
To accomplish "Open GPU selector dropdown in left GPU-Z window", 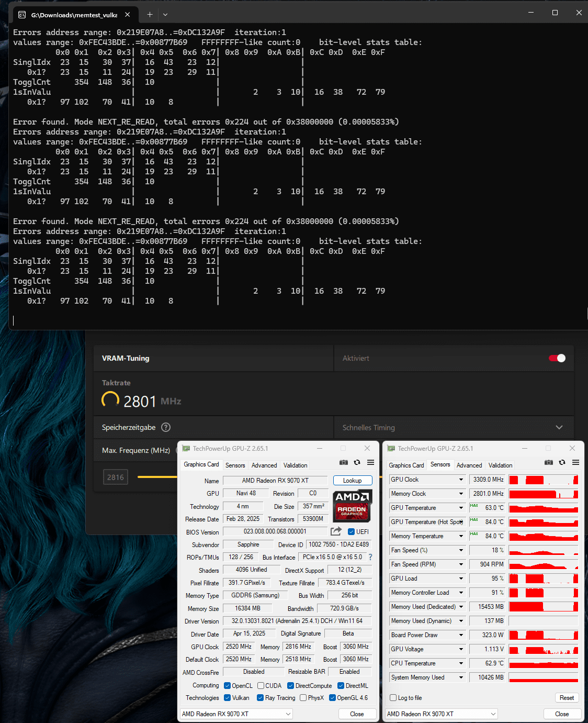I will 236,714.
